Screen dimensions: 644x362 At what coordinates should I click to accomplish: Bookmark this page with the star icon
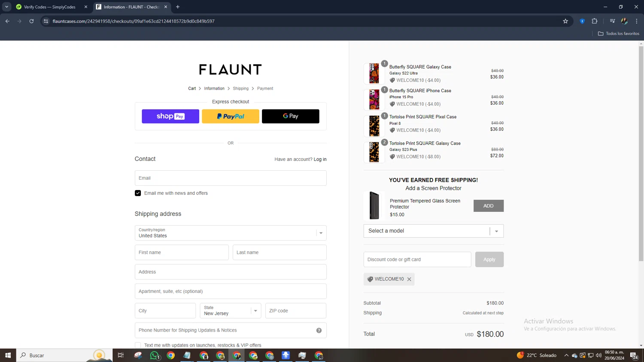(x=565, y=21)
